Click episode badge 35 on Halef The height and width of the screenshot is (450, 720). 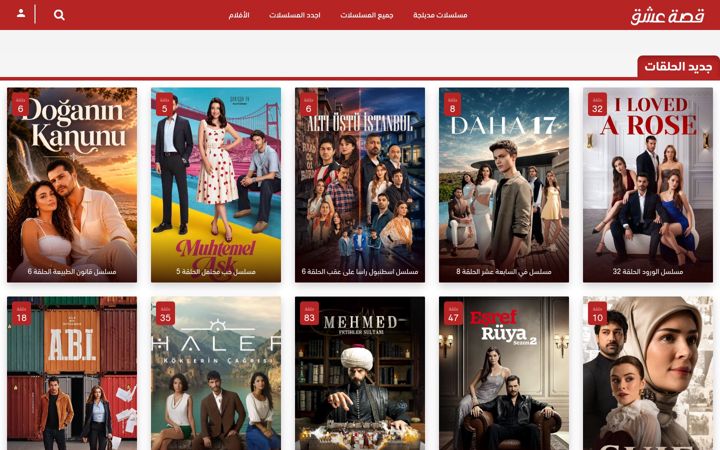(x=165, y=314)
